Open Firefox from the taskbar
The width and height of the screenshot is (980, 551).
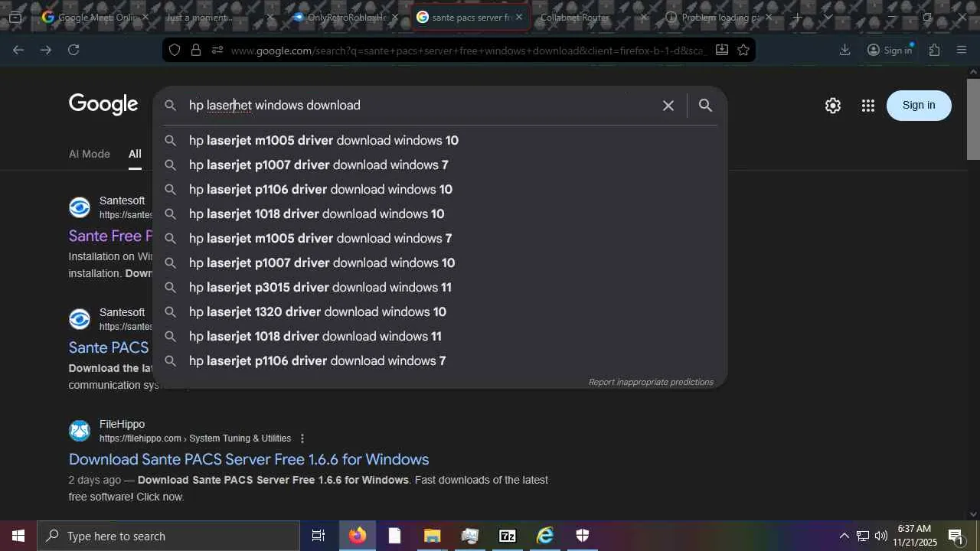pos(357,536)
